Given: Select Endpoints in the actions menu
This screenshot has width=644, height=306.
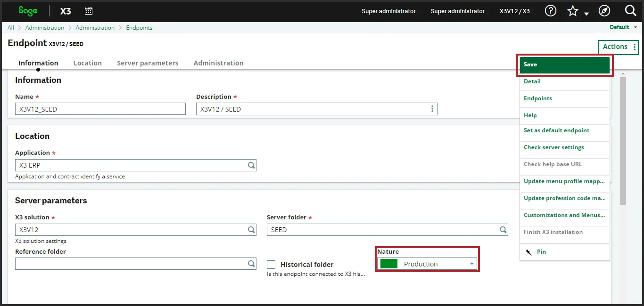Looking at the screenshot, I should (x=565, y=98).
